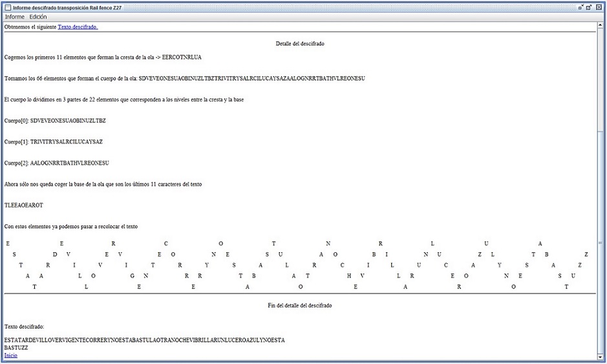Maximize the internal report window
The height and width of the screenshot is (364, 607).
pos(590,6)
